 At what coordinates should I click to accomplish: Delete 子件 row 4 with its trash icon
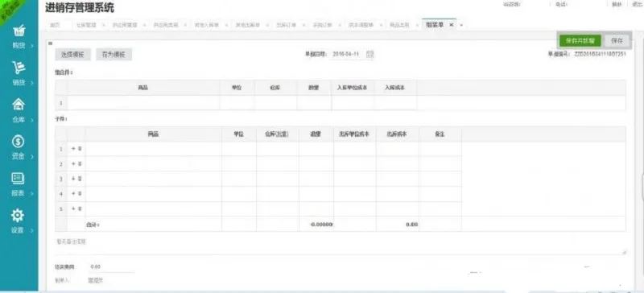pos(80,193)
